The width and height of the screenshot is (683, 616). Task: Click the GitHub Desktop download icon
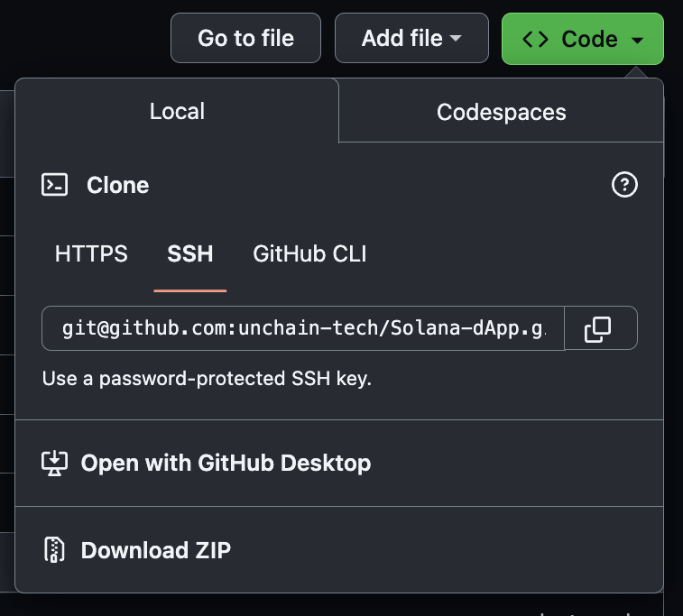(54, 464)
